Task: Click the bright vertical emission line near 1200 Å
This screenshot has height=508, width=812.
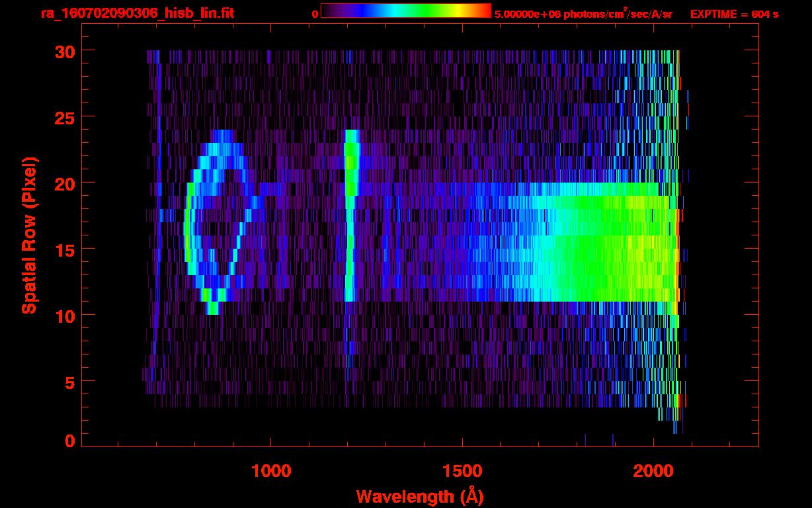Action: coord(350,218)
